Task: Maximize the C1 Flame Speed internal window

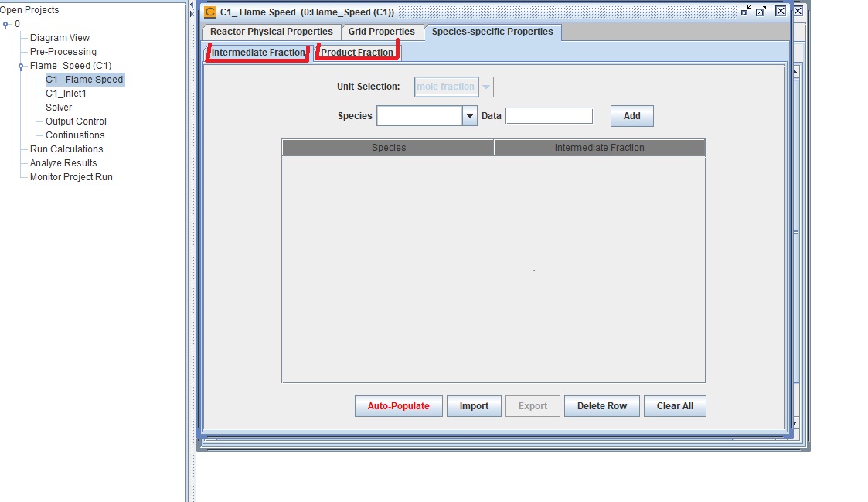Action: click(x=761, y=11)
